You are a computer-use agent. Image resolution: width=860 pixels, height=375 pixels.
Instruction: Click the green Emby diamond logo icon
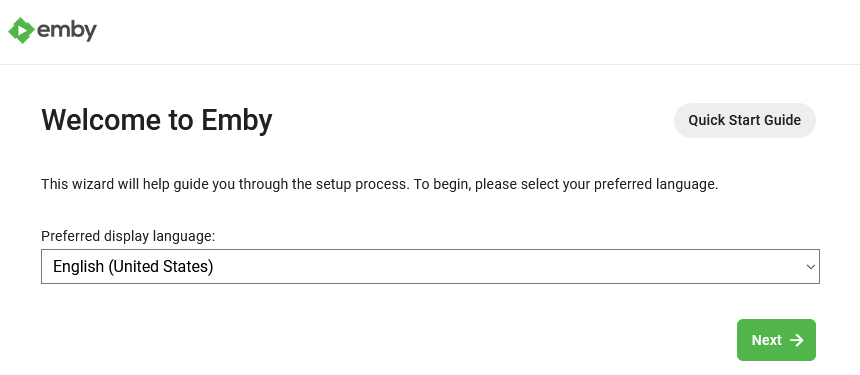click(x=21, y=31)
